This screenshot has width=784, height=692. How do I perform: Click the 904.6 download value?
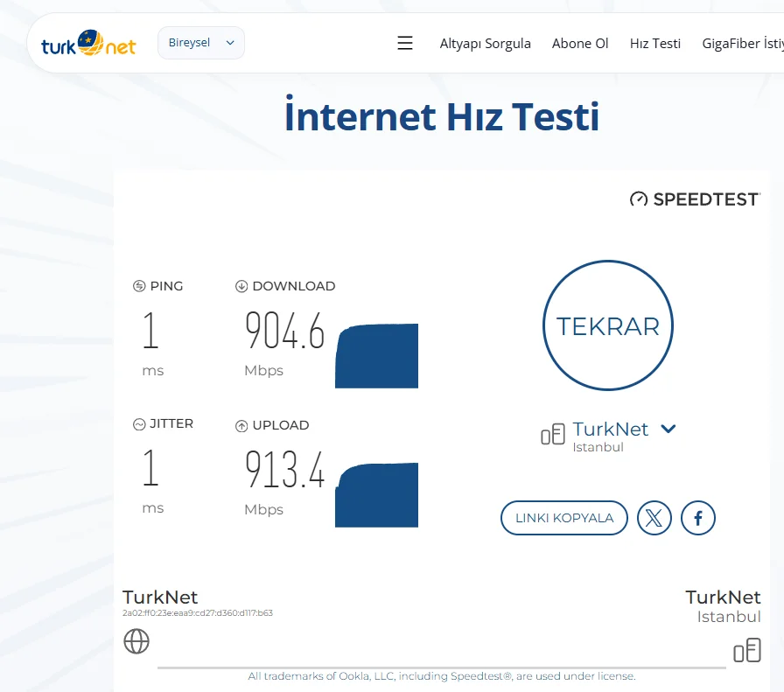(285, 330)
